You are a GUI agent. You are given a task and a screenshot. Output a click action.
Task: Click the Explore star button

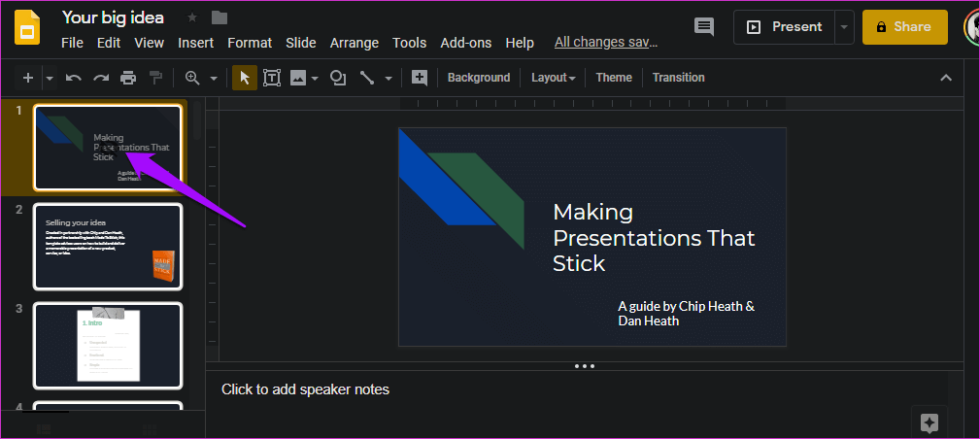coord(929,422)
